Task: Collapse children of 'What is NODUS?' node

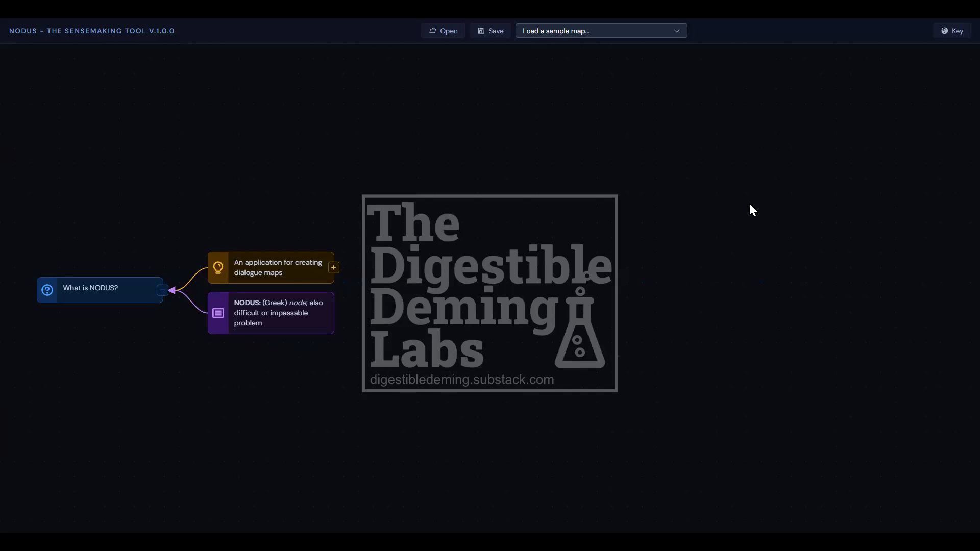Action: point(162,290)
